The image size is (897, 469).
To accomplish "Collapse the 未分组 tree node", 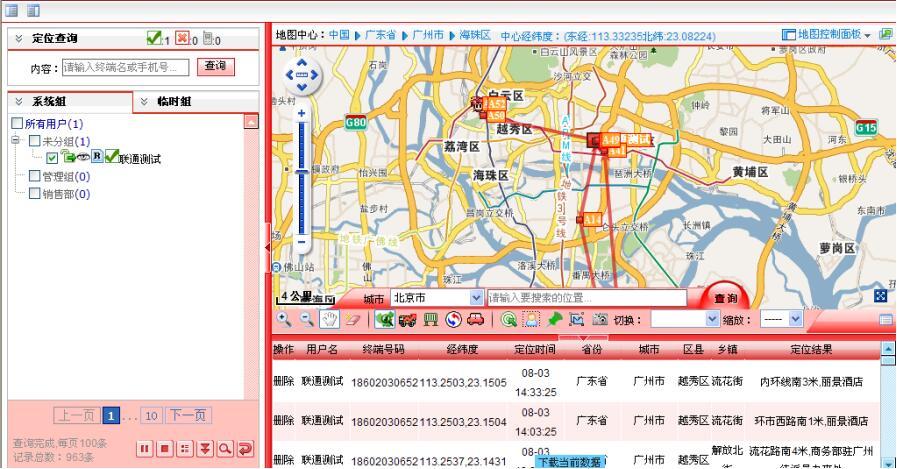I will [16, 141].
